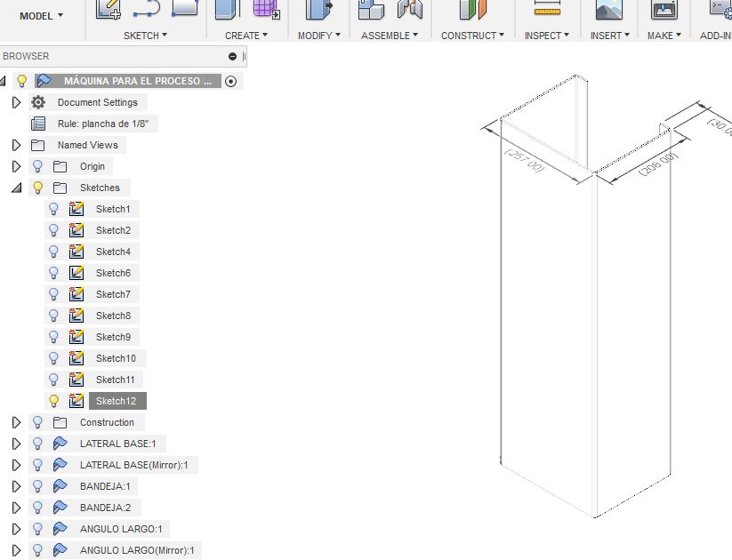Viewport: 732px width, 560px height.
Task: Expand the Construction folder
Action: pos(16,422)
